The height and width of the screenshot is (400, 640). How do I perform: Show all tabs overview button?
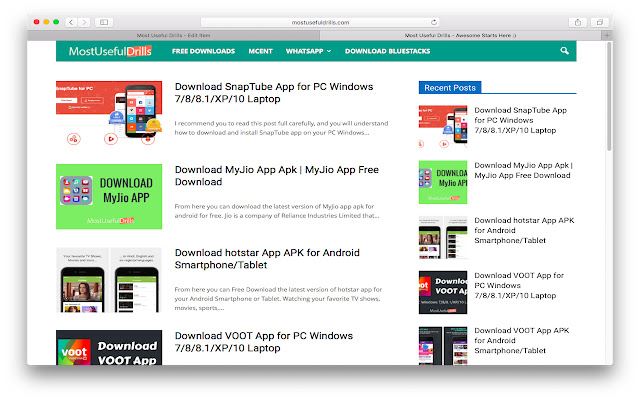600,22
